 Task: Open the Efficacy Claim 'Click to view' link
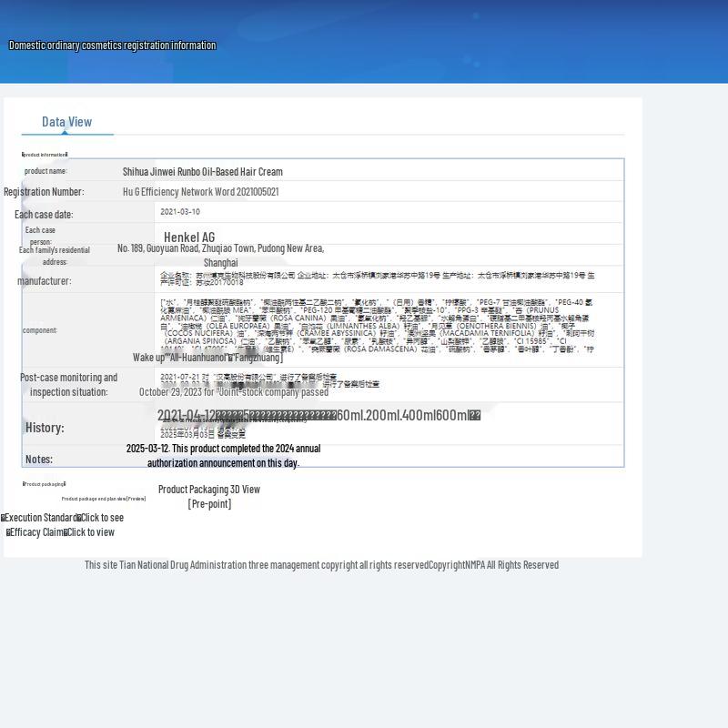pyautogui.click(x=91, y=532)
